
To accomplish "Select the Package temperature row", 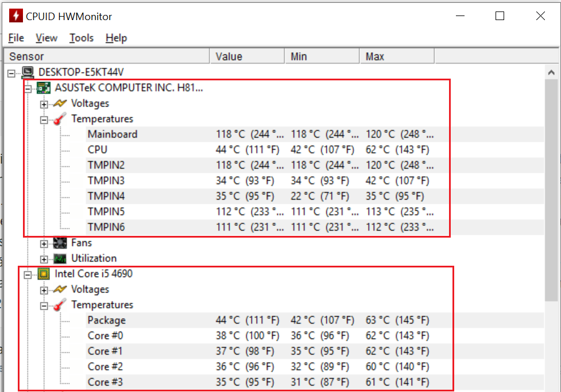I will pyautogui.click(x=315, y=320).
